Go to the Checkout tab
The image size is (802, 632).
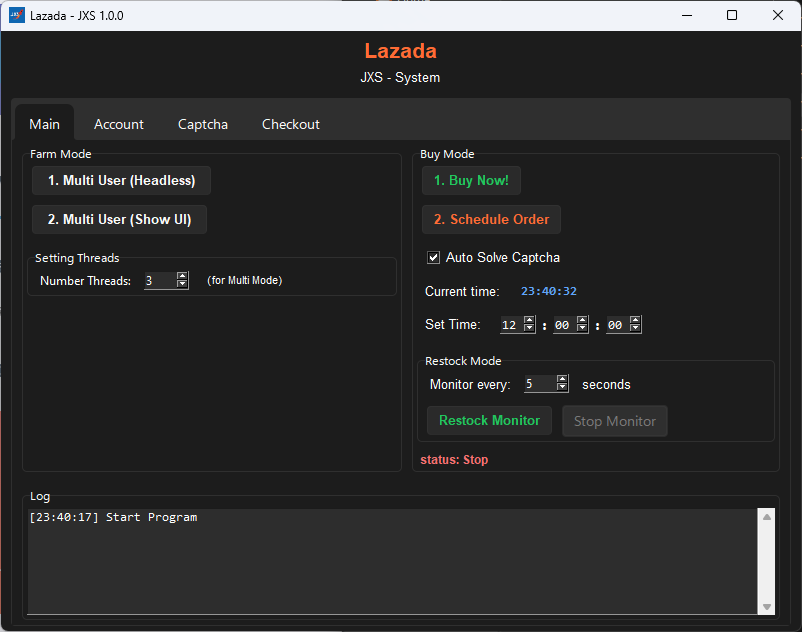click(x=291, y=124)
